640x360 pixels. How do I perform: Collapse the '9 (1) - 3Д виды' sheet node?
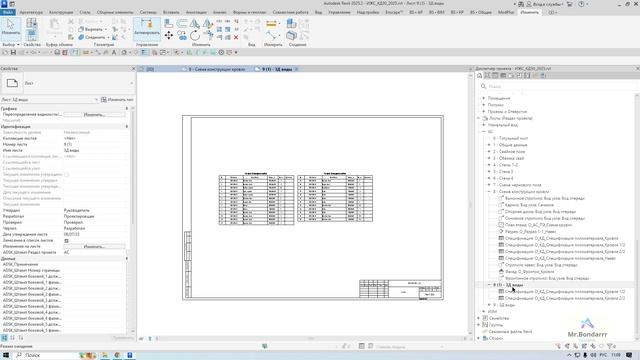click(x=489, y=285)
